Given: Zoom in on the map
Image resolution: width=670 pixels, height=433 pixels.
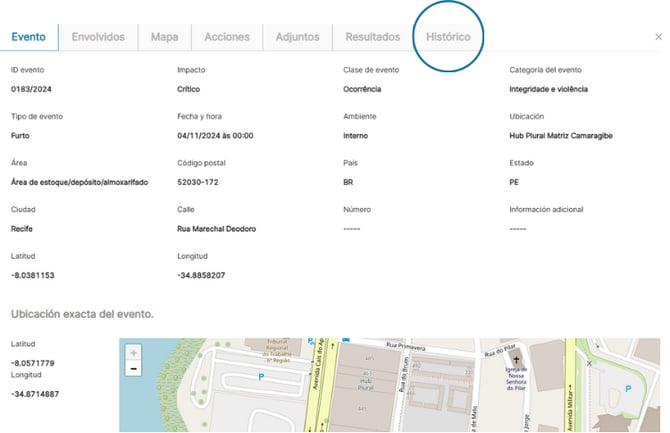Looking at the screenshot, I should pyautogui.click(x=134, y=353).
